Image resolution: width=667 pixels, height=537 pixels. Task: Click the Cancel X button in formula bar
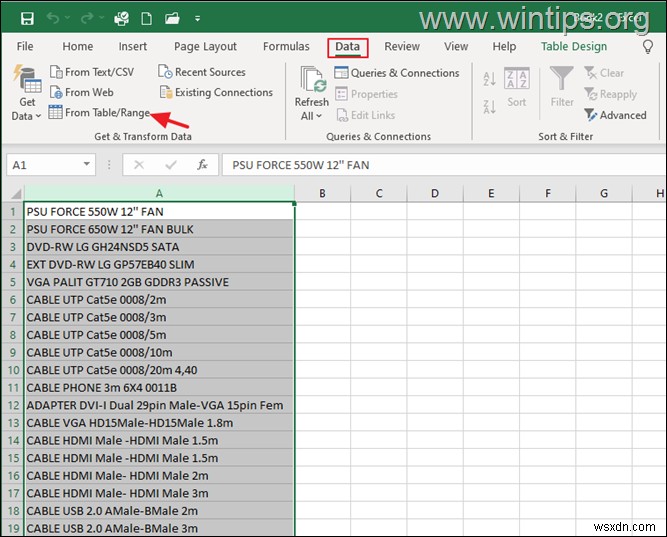click(x=139, y=165)
